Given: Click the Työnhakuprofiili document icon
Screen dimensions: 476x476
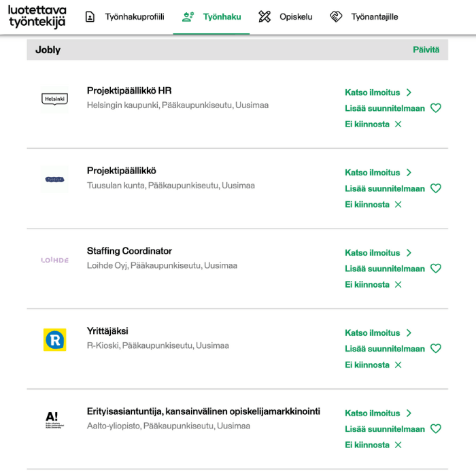Looking at the screenshot, I should click(x=90, y=17).
